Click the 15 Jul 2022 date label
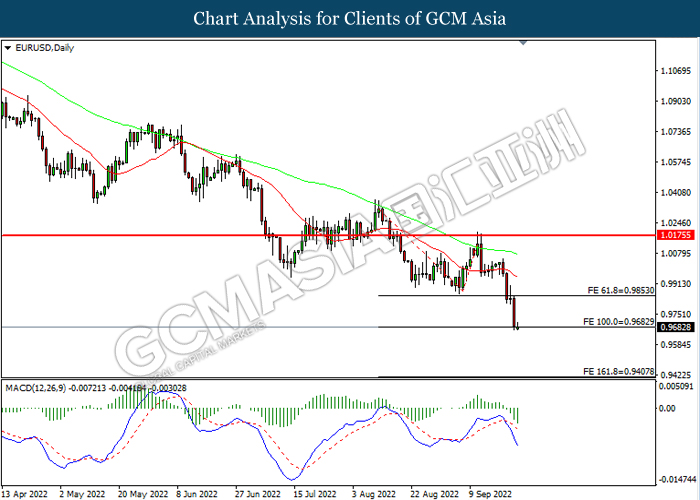The width and height of the screenshot is (700, 500). click(315, 494)
